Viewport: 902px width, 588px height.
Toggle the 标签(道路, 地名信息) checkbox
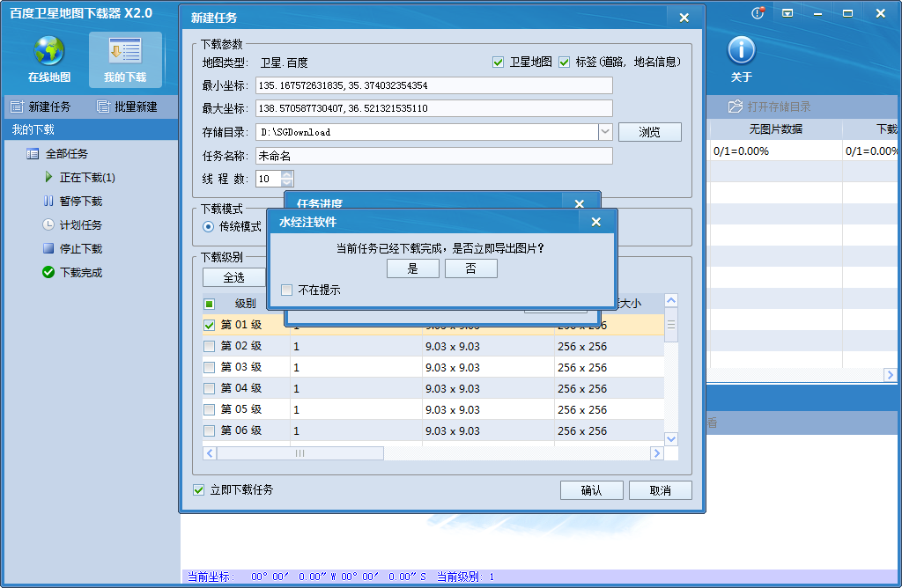(565, 62)
